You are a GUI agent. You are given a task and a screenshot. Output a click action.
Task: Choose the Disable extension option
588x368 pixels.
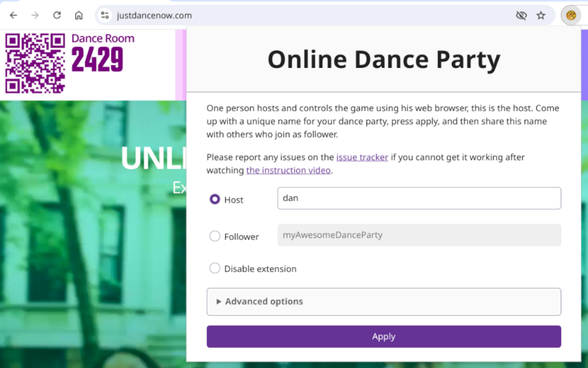coord(215,268)
